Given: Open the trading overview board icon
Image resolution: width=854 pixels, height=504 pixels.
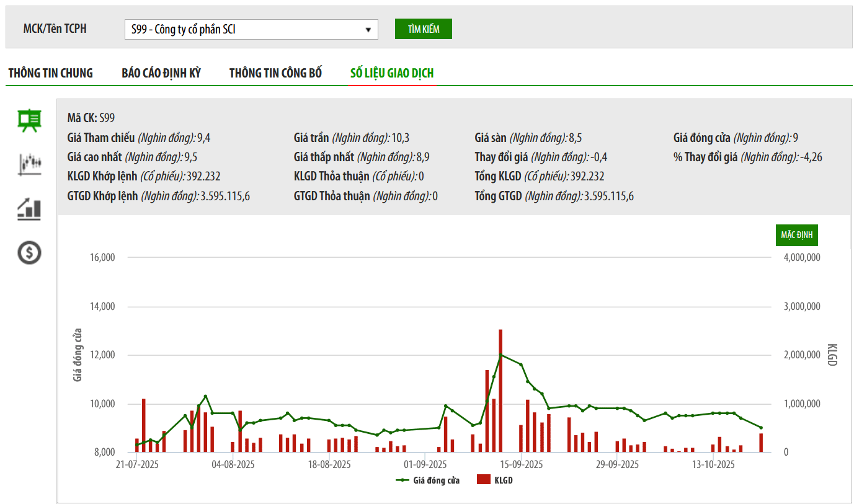Looking at the screenshot, I should (x=29, y=120).
